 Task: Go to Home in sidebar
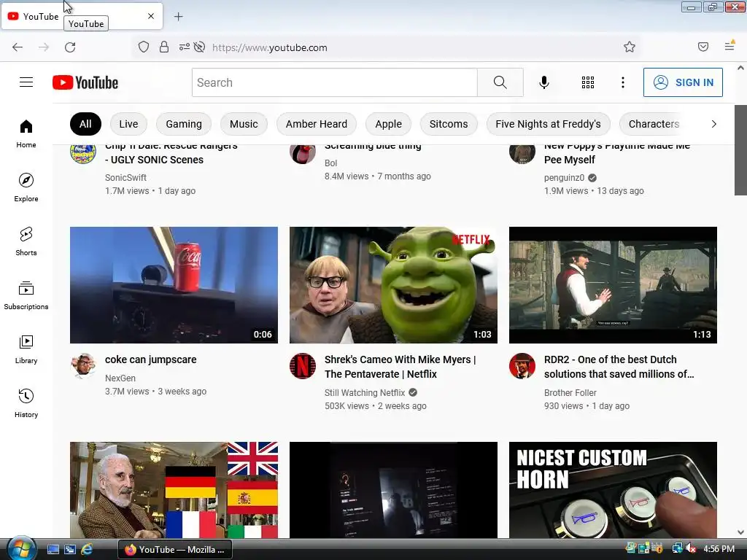pos(26,134)
